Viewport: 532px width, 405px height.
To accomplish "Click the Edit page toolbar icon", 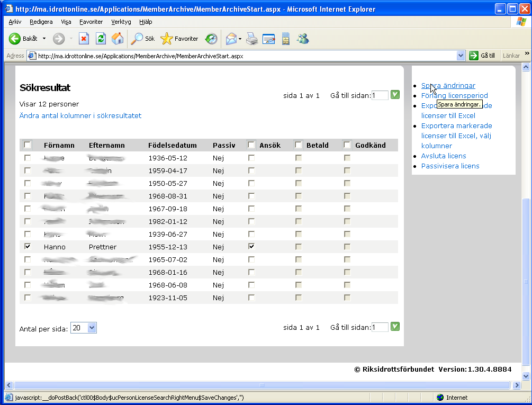I will click(x=269, y=39).
